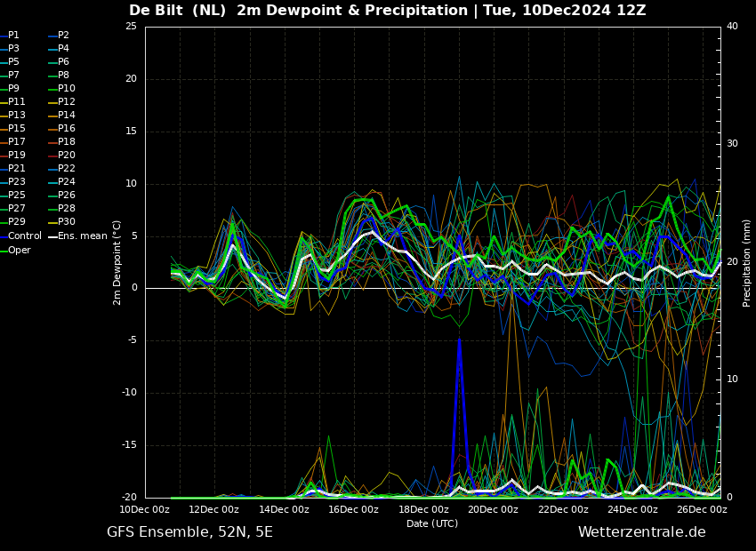
Task: Select the Oper legend entry
Action: click(15, 250)
